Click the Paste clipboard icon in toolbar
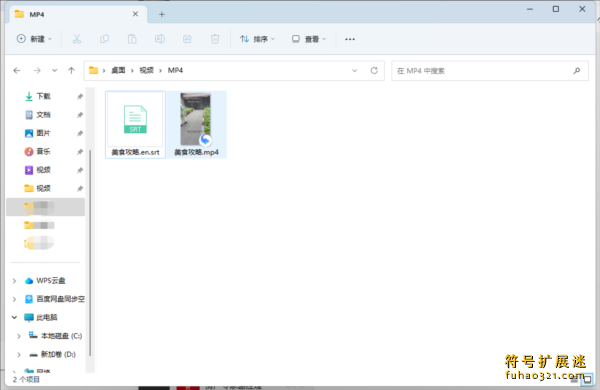Screen dimensions: 600x390 pyautogui.click(x=132, y=39)
